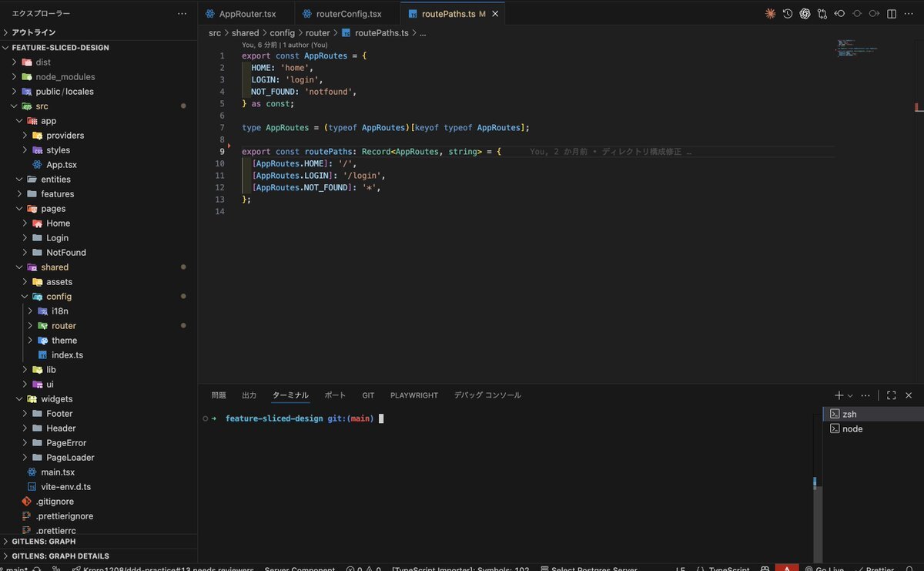This screenshot has width=924, height=571.
Task: Maximize the terminal panel size
Action: pyautogui.click(x=891, y=395)
